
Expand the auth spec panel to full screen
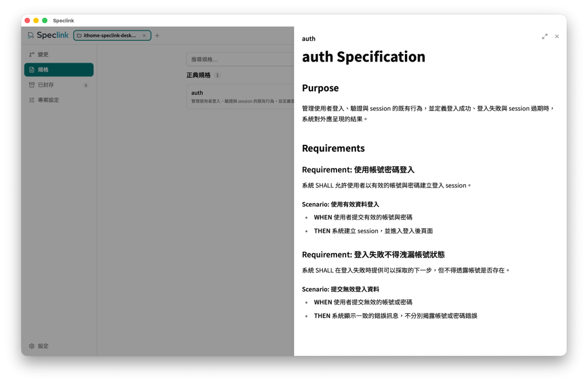544,36
